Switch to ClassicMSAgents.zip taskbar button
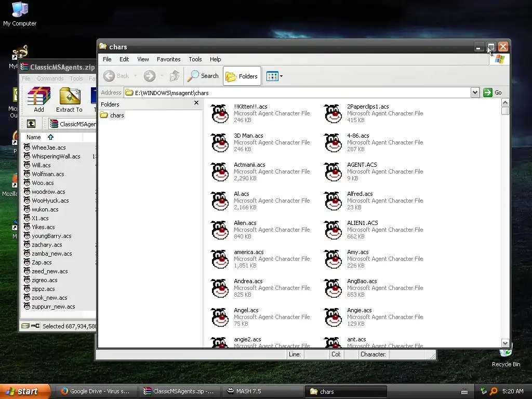 [x=179, y=391]
